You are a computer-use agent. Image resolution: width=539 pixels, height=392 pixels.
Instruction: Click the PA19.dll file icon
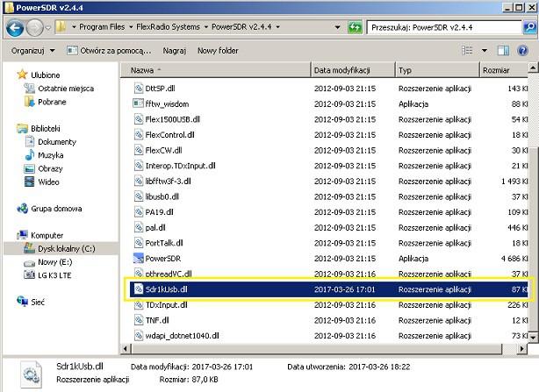click(138, 212)
